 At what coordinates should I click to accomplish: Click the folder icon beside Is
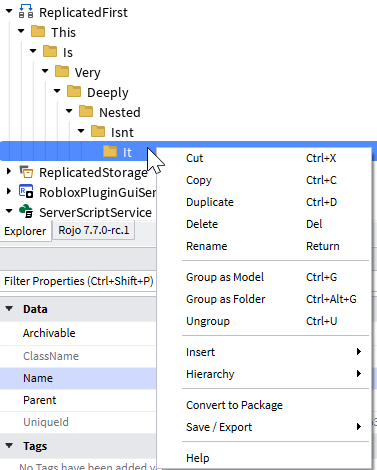50,52
